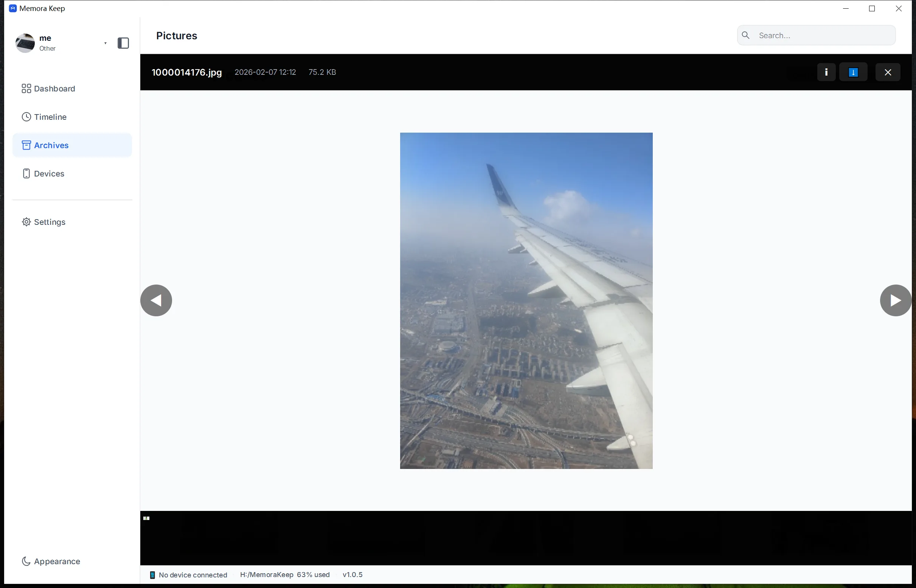Select the small thumbnail in the filmstrip
The width and height of the screenshot is (916, 588).
tap(146, 518)
